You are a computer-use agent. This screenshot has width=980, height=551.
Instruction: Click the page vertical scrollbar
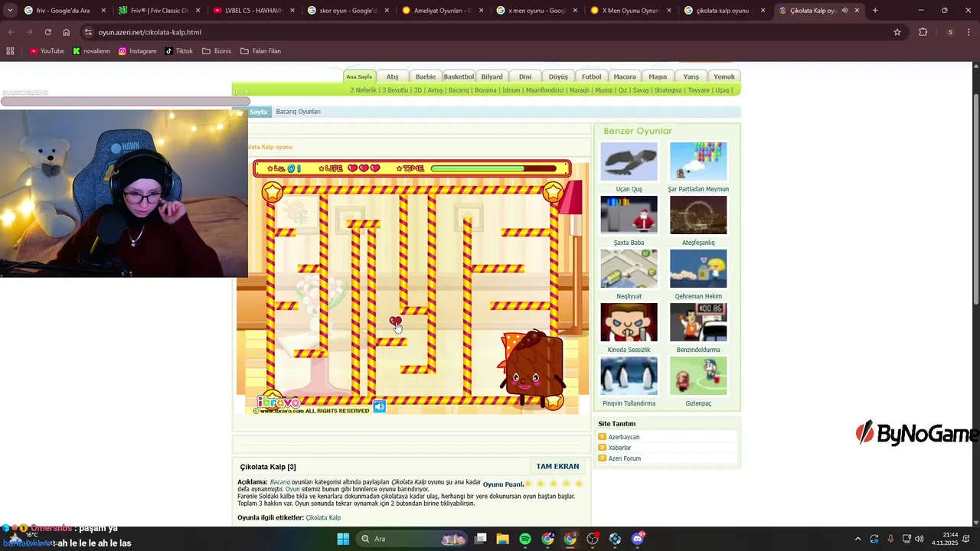(975, 197)
